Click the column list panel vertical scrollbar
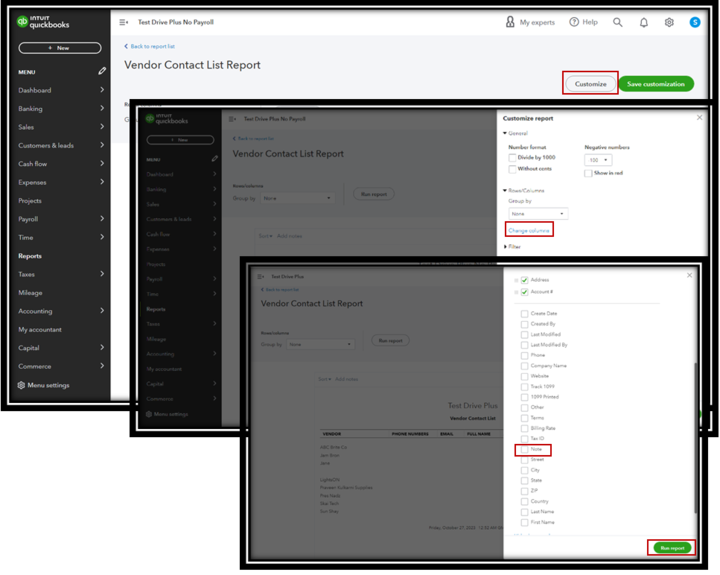Screen dimensions: 720x575 click(695, 438)
